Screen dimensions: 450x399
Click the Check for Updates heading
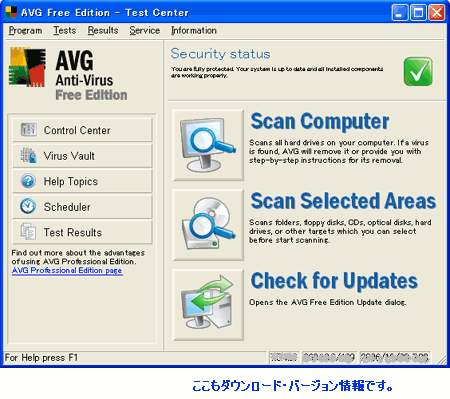[334, 281]
